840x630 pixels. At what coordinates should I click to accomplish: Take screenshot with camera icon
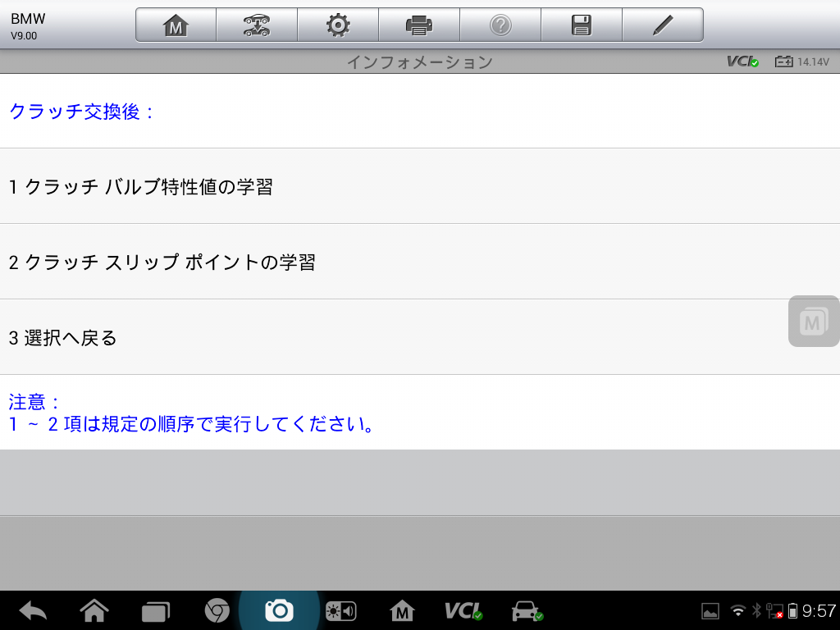[279, 610]
